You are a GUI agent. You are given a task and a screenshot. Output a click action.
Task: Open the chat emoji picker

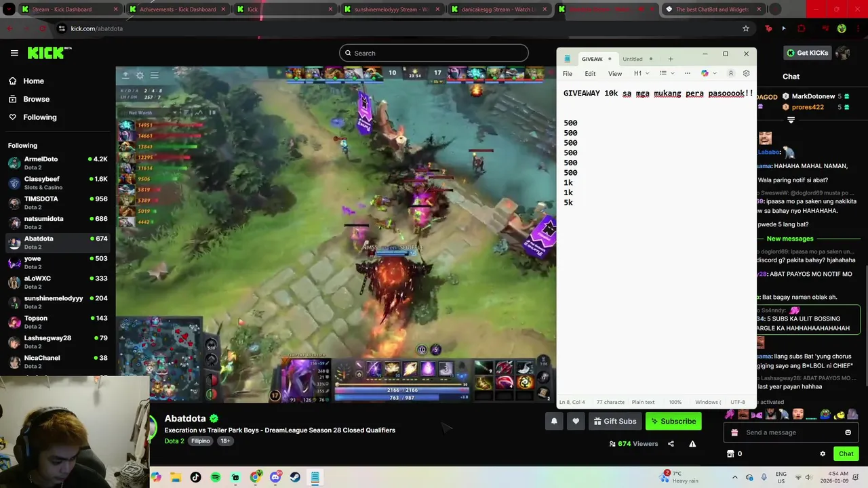tap(848, 432)
